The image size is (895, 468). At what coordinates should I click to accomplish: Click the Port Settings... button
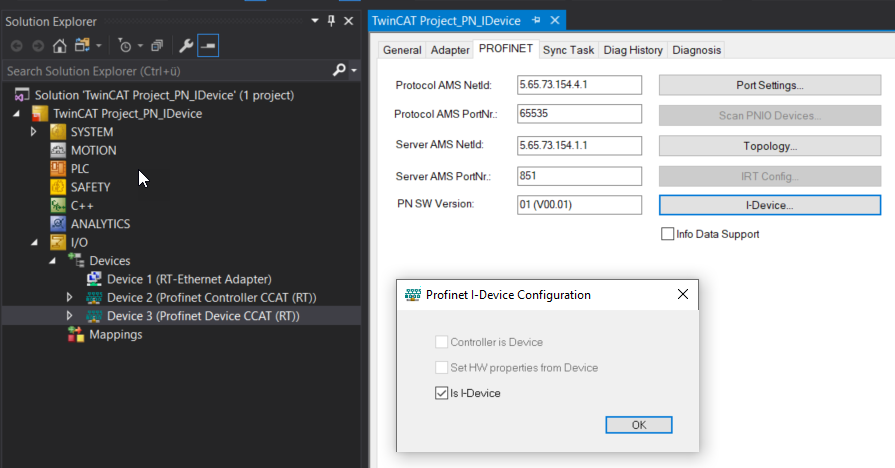point(769,85)
